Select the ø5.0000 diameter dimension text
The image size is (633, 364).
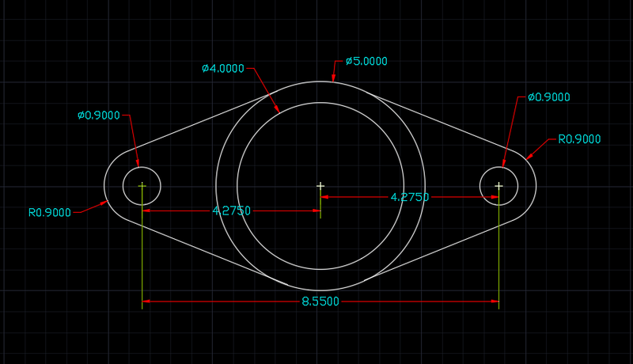366,62
